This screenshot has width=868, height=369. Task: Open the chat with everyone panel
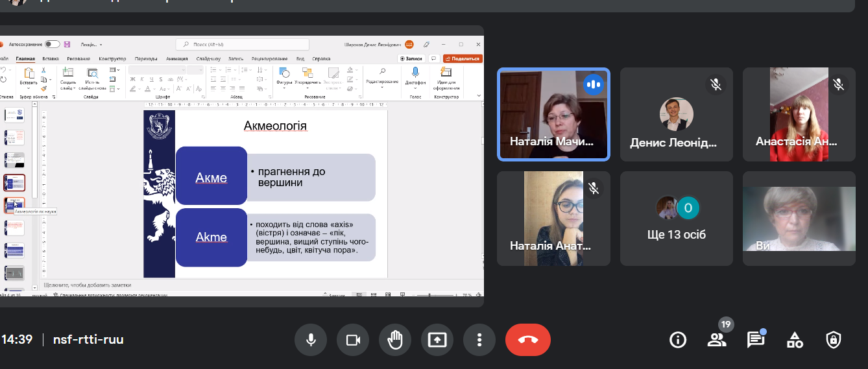[756, 340]
